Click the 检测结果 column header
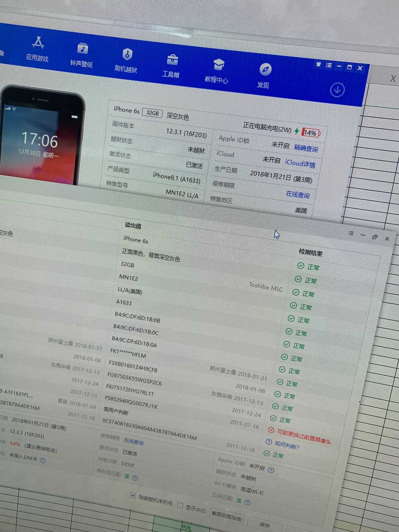 311,252
